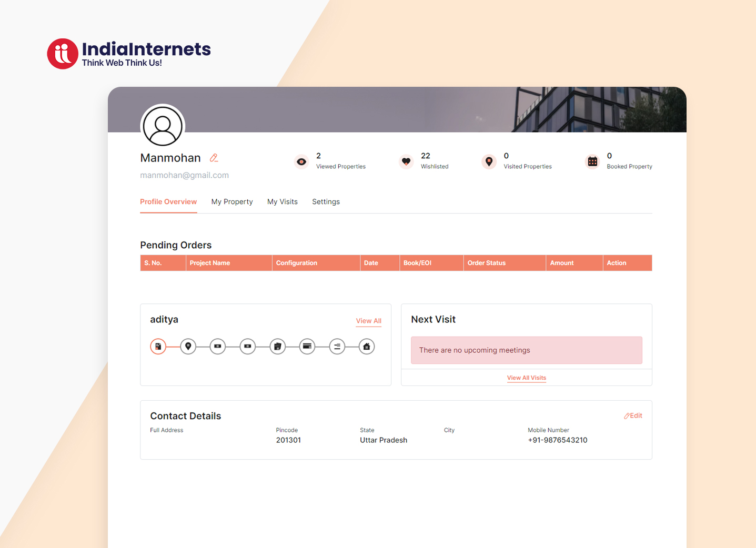
Task: Click Edit in Contact Details
Action: [x=633, y=415]
